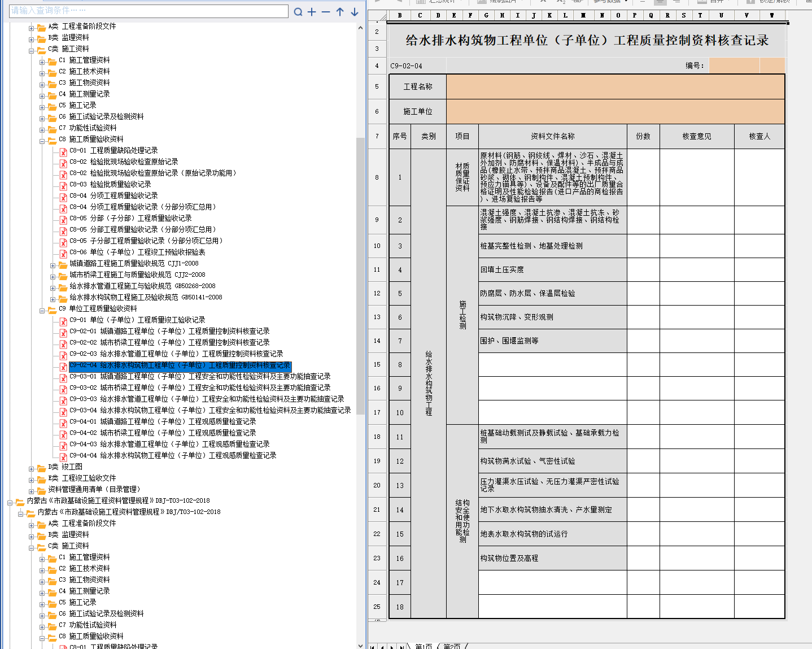Screen dimensions: 812x649
Task: Focus the query condition search box
Action: pyautogui.click(x=149, y=11)
